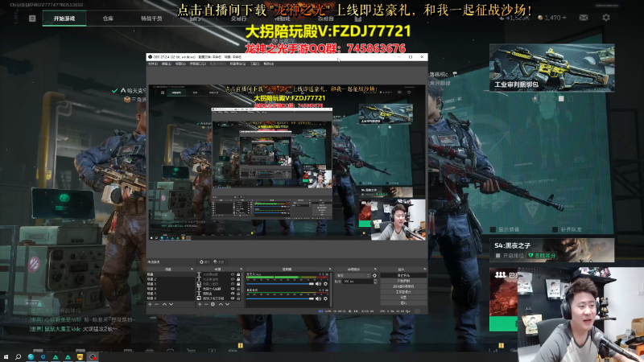Click fourth button in OBS controls panel
The width and height of the screenshot is (644, 362).
[x=403, y=292]
